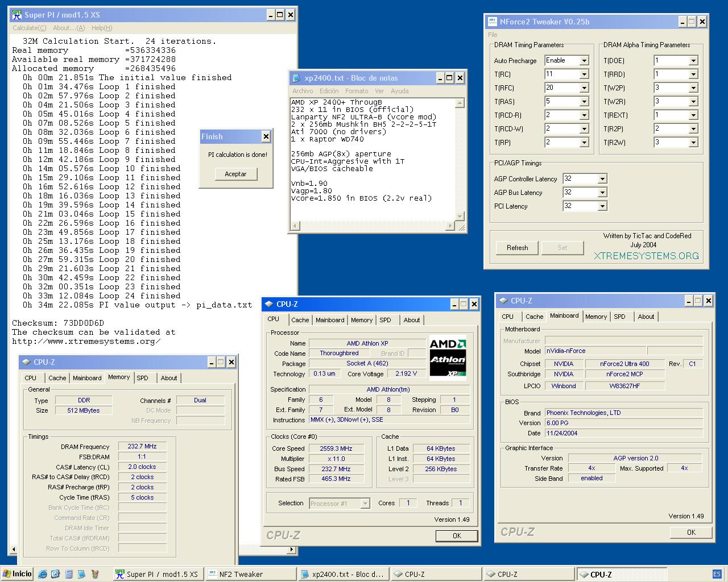Click the second browser quick launch icon
Image resolution: width=728 pixels, height=582 pixels.
[56, 574]
